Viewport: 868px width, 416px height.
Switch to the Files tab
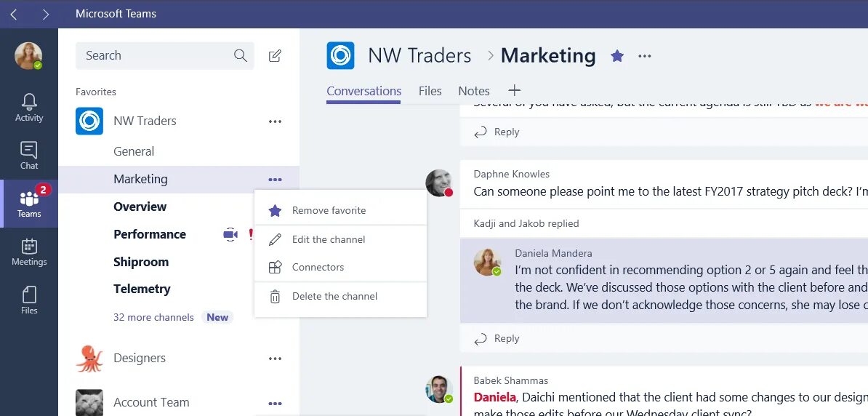(x=430, y=91)
